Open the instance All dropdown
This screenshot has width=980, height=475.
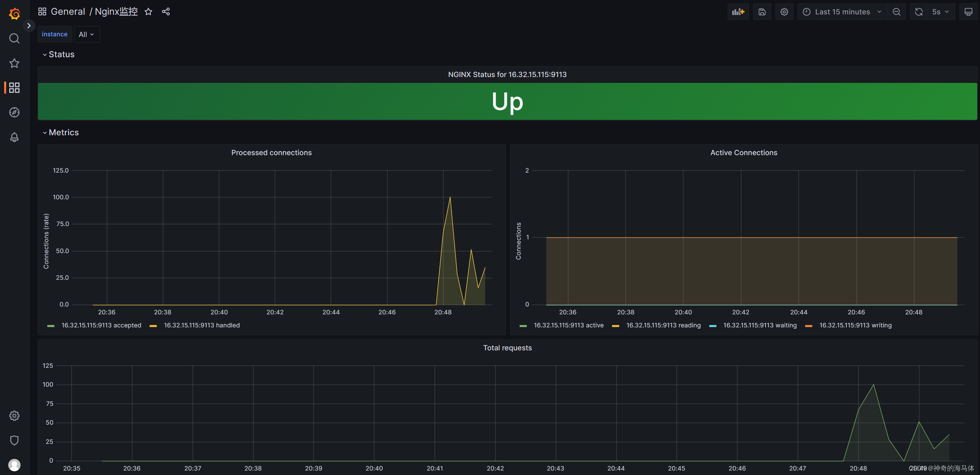point(86,34)
